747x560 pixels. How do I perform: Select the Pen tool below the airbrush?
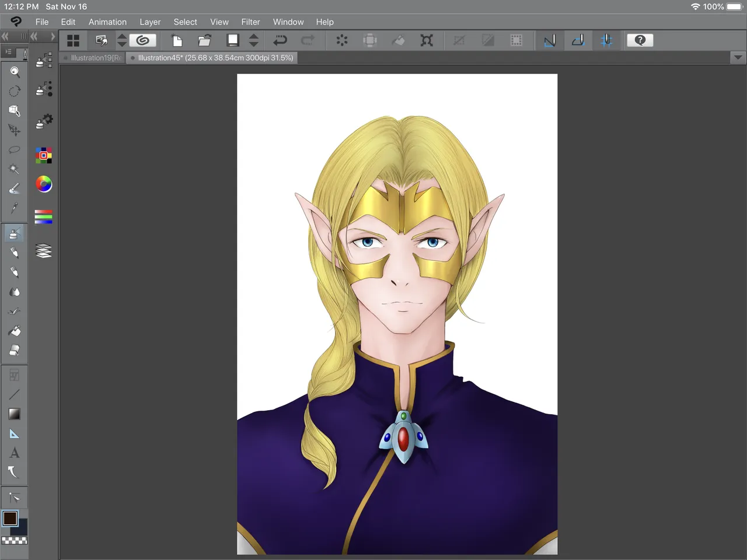click(x=15, y=253)
